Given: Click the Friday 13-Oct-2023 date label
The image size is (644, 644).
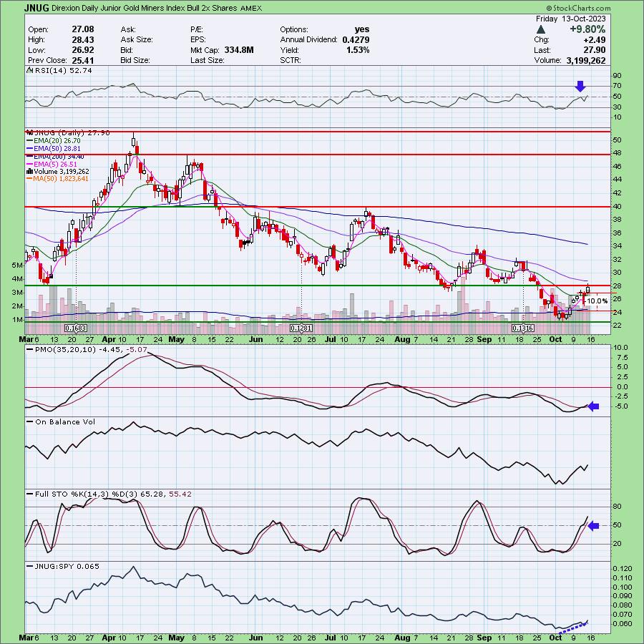Looking at the screenshot, I should click(570, 19).
